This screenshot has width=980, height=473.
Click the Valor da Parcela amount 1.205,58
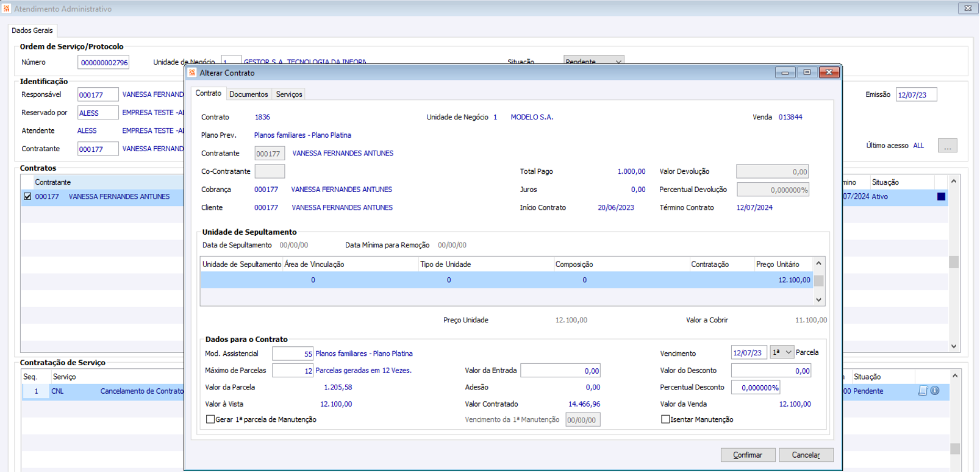(338, 387)
